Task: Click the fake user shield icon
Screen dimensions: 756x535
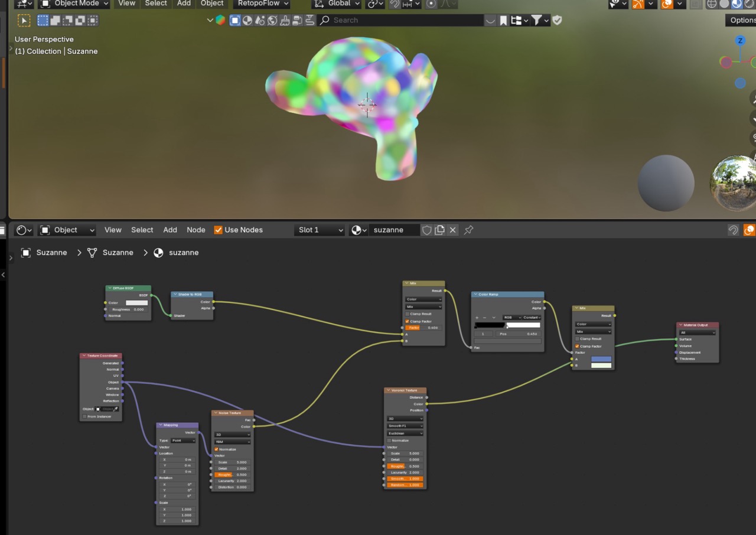Action: [x=426, y=230]
